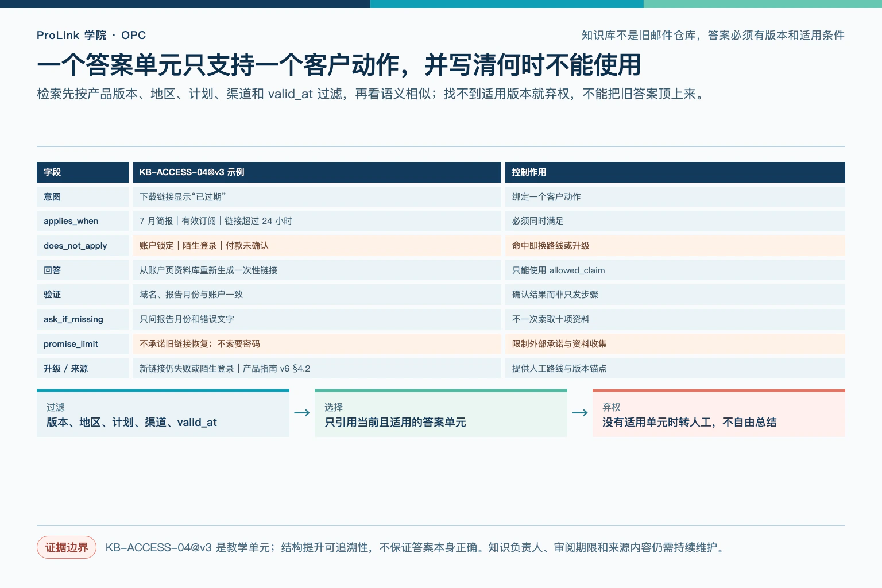Screen dimensions: 882x588
Task: Click the arrow between 选择 and 弃权 cards
Action: [580, 413]
